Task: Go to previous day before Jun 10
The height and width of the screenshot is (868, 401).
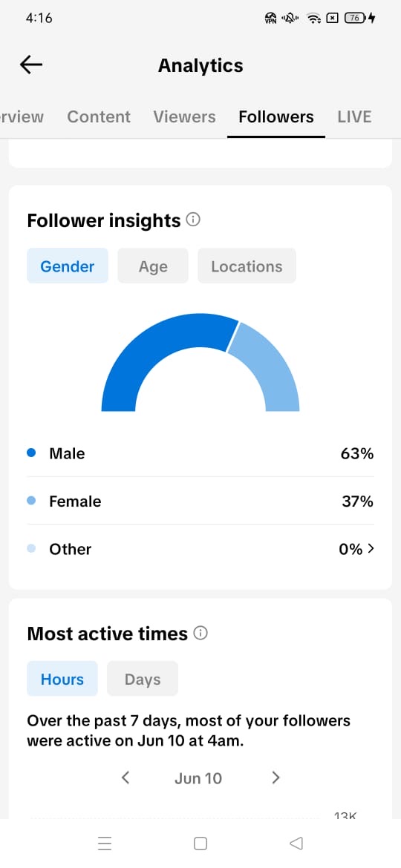Action: point(125,777)
